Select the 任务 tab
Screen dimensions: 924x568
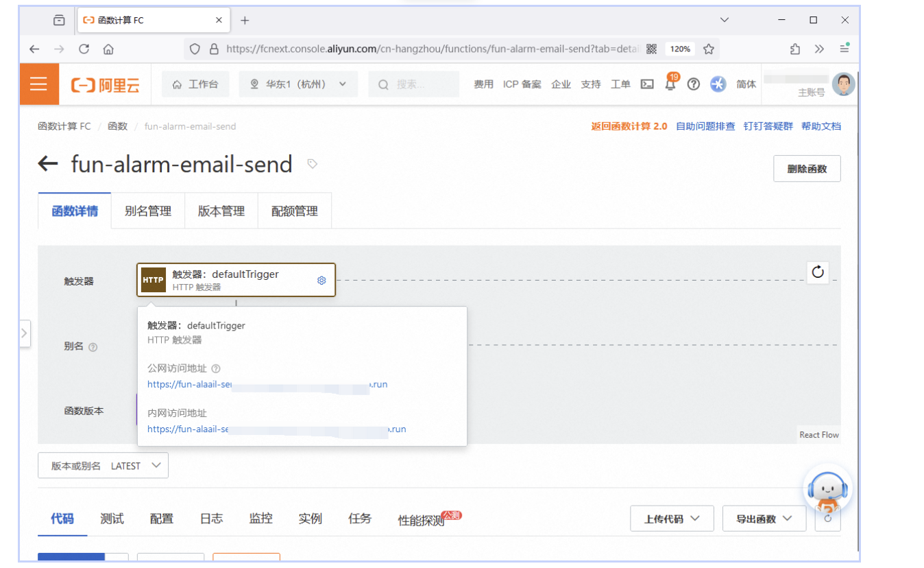coord(360,519)
